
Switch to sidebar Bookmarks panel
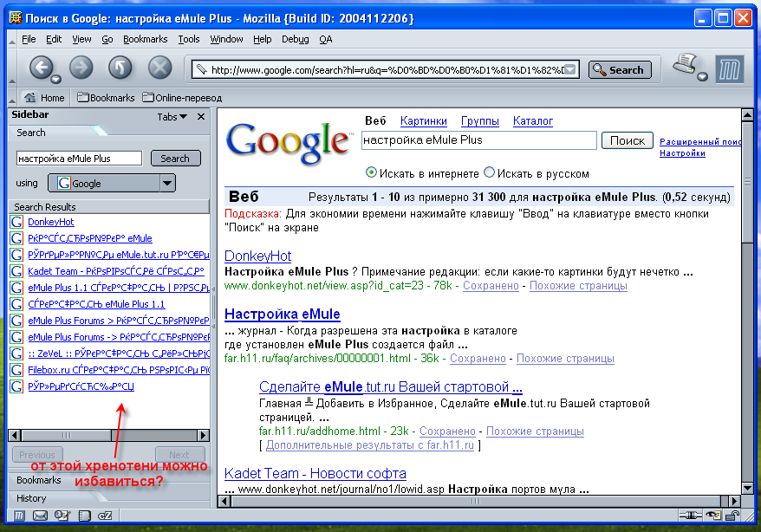(39, 480)
